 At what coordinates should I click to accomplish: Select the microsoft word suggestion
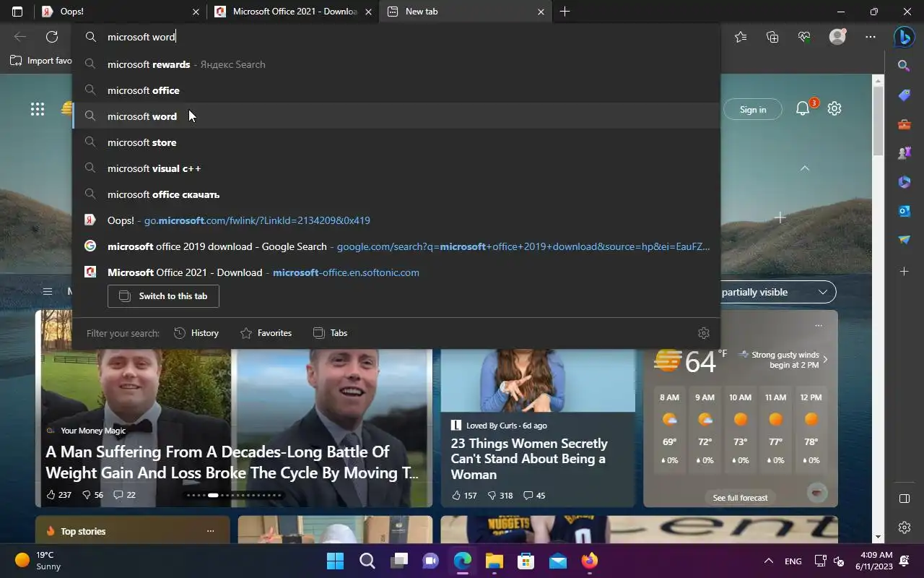click(x=396, y=116)
